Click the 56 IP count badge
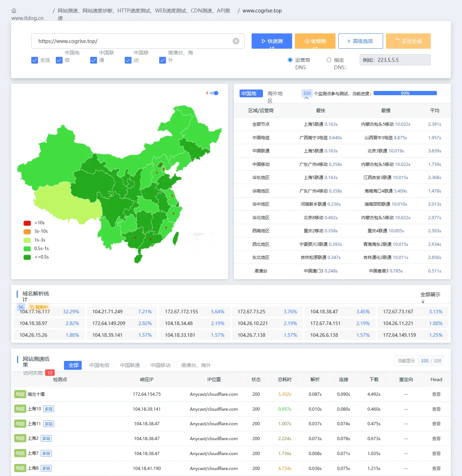Viewport: 462px width, 476px height. click(21, 307)
